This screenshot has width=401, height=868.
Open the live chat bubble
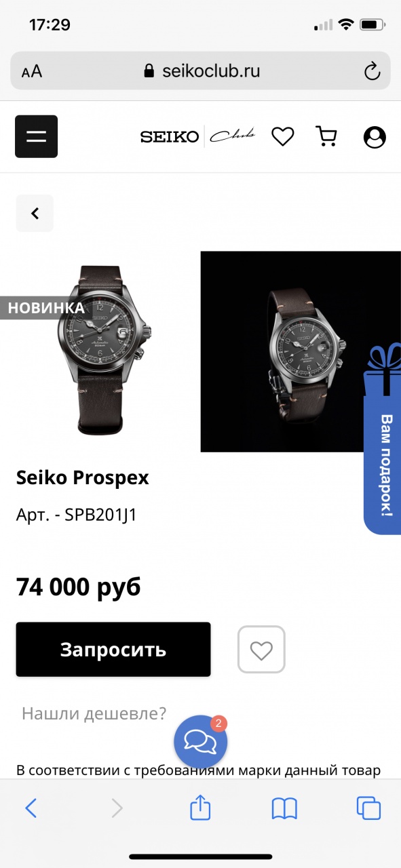tap(200, 741)
